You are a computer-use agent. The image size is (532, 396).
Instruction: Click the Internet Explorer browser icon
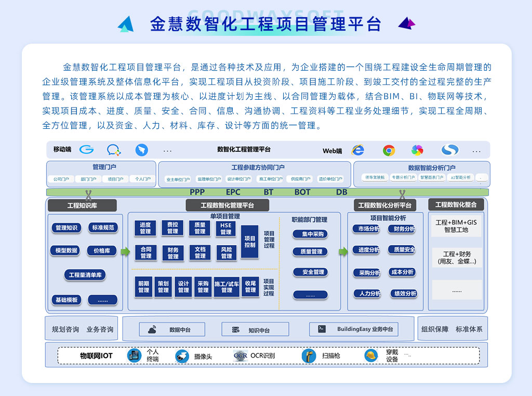coord(357,150)
